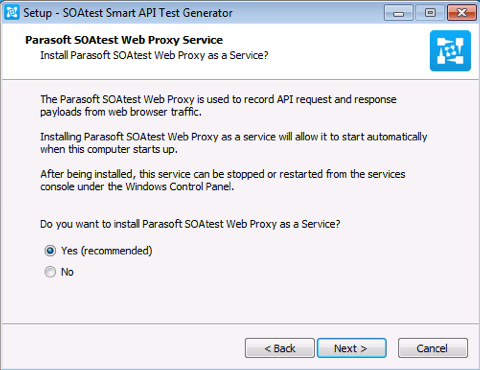Minimize the Setup window
Viewport: 480px width, 370px height.
pyautogui.click(x=399, y=13)
